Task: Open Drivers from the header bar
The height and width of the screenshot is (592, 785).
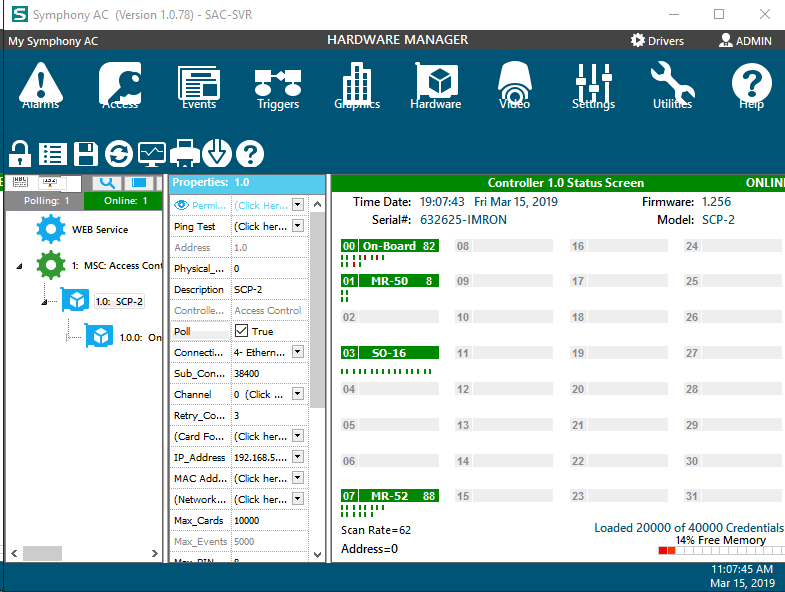Action: (657, 41)
